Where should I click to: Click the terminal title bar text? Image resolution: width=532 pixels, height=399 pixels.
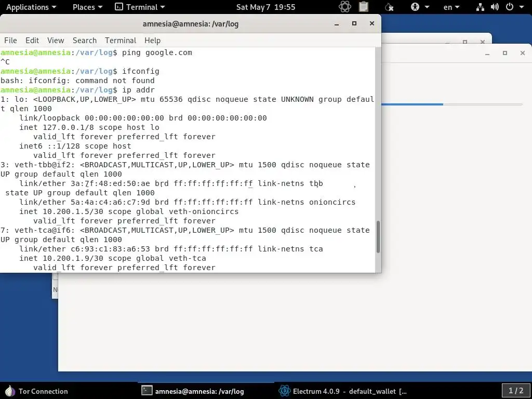click(191, 24)
